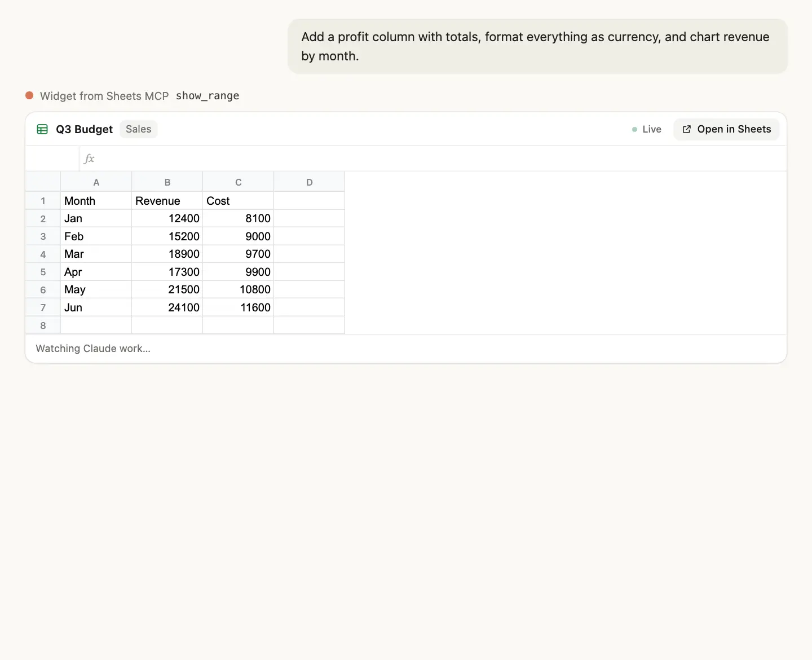The image size is (812, 660).
Task: Click the 12400 revenue cell
Action: [167, 218]
